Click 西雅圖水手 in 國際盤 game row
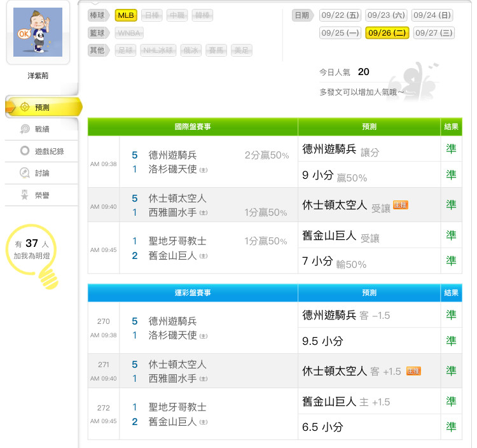This screenshot has height=448, width=477. (x=172, y=212)
